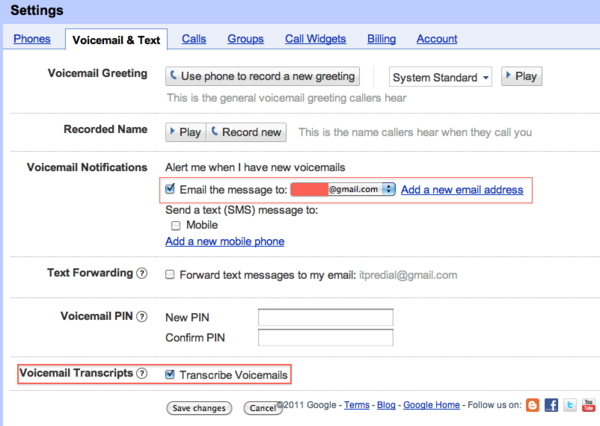Click Add a new mobile phone link
600x426 pixels.
click(x=225, y=241)
